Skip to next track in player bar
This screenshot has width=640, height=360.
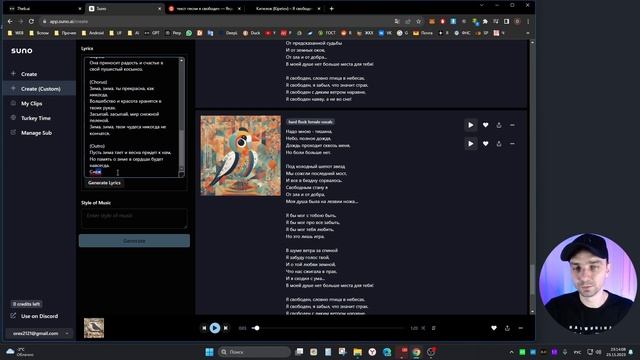pyautogui.click(x=226, y=328)
